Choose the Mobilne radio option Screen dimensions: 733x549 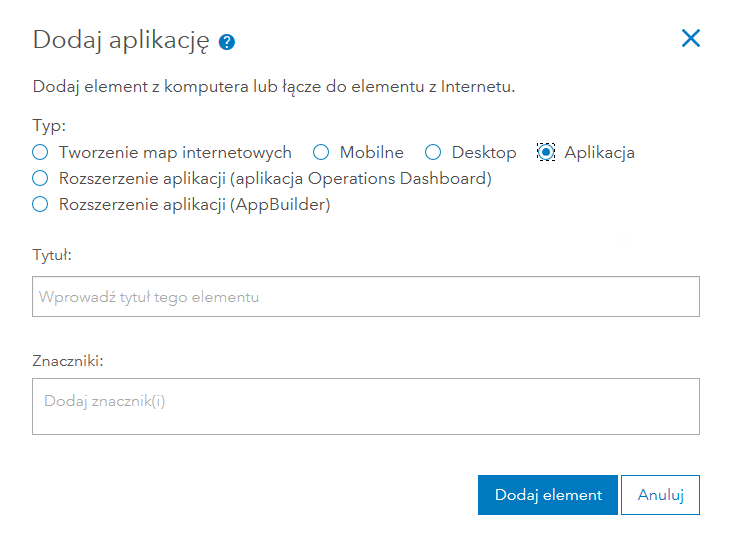click(321, 153)
